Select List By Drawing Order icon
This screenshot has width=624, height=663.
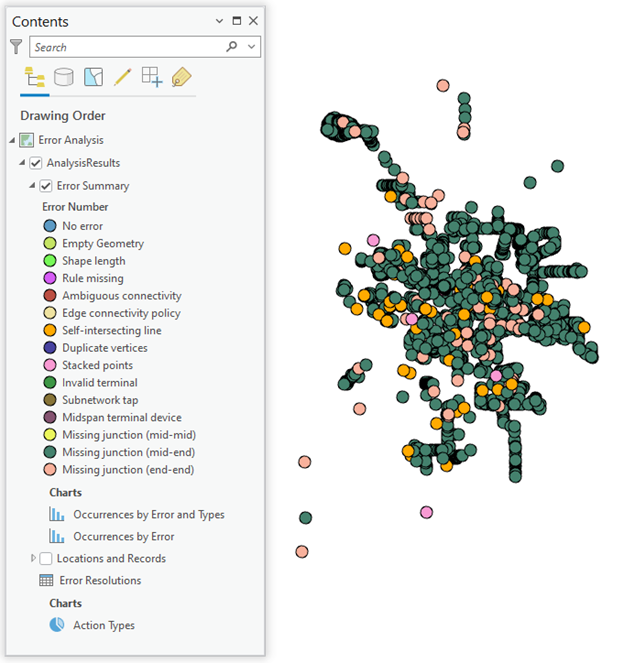[x=35, y=77]
